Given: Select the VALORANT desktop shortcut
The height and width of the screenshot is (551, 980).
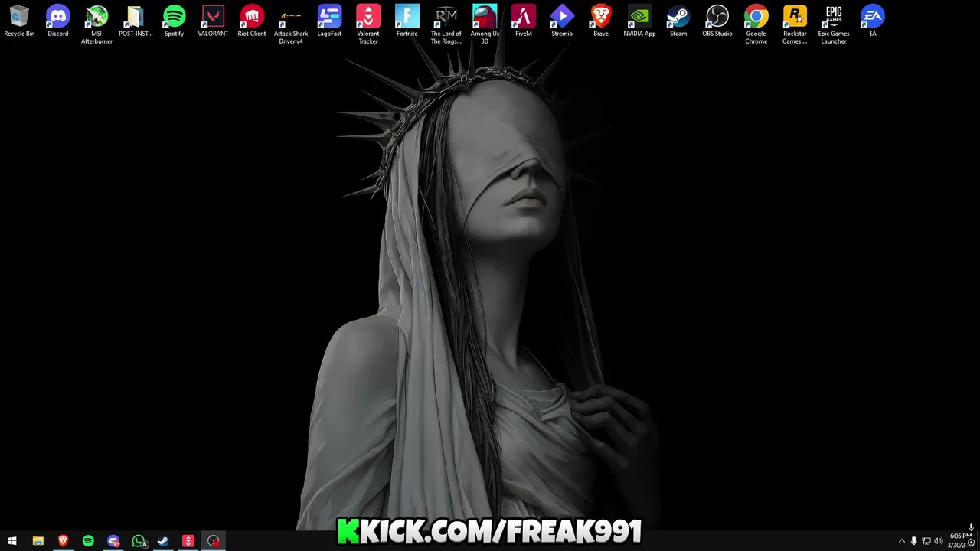Looking at the screenshot, I should 213,21.
